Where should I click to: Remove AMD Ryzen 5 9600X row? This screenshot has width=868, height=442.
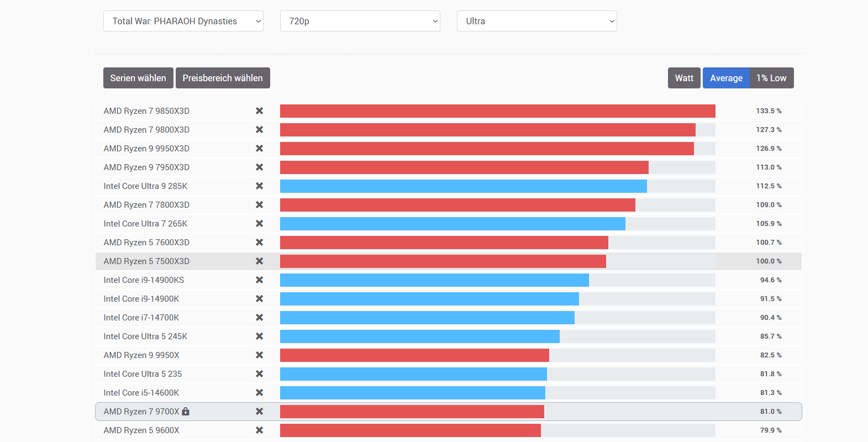tap(259, 430)
